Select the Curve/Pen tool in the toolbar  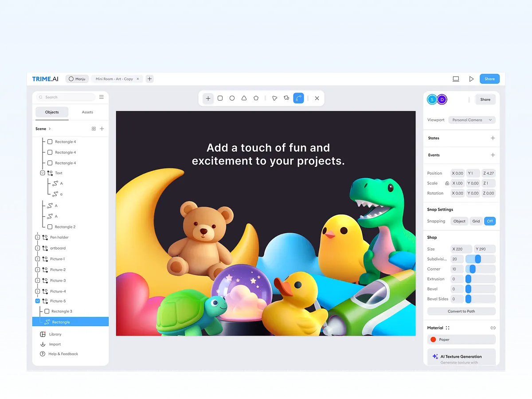click(x=298, y=98)
